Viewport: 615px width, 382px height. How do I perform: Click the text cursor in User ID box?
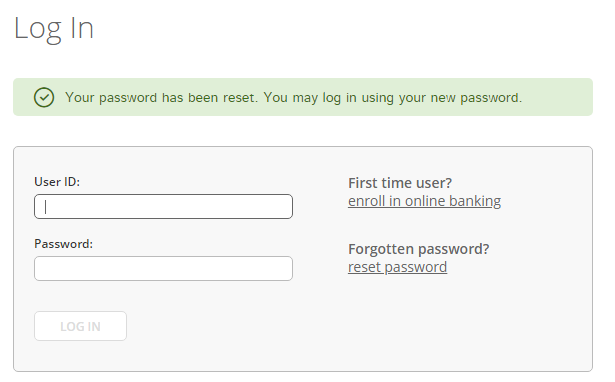pos(45,207)
